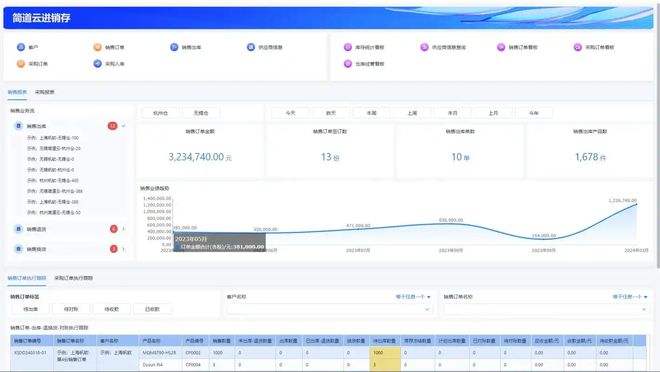Select the 本月 time range filter
Screen dimensions: 660x372
(452, 113)
